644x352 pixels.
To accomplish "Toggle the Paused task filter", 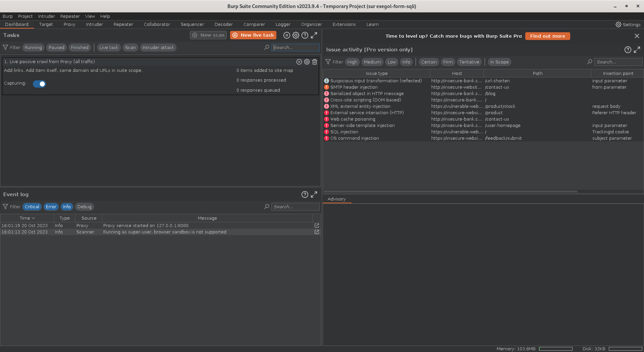I will tap(56, 48).
